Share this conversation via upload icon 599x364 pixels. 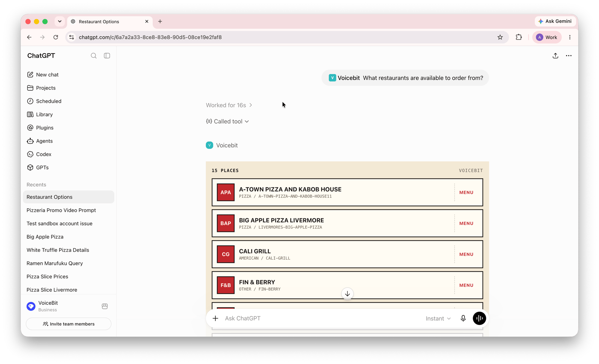click(x=556, y=56)
